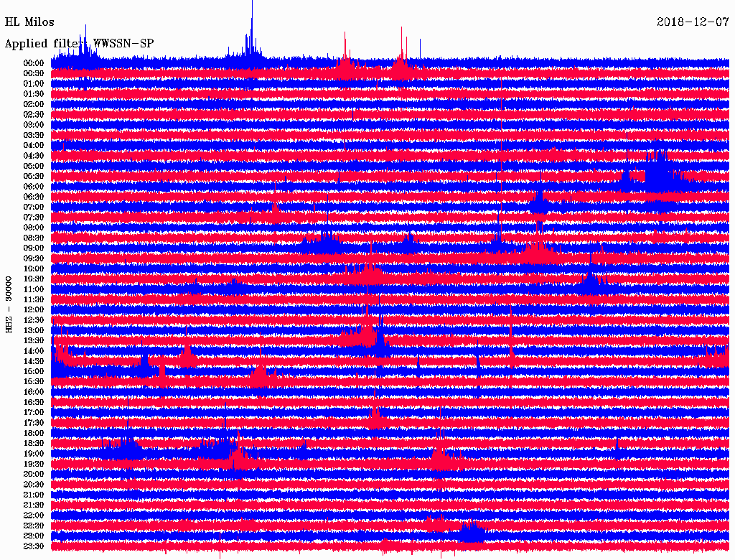The image size is (735, 560).
Task: Select the 17:00 time label
Action: [34, 413]
